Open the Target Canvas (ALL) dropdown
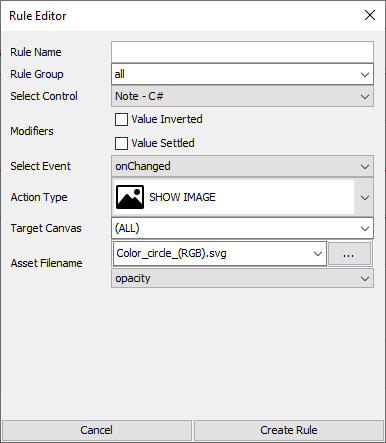The width and height of the screenshot is (386, 443). [242, 228]
